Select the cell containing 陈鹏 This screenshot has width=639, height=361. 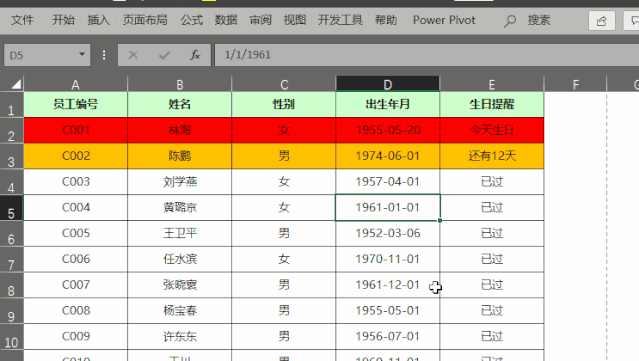pyautogui.click(x=180, y=156)
